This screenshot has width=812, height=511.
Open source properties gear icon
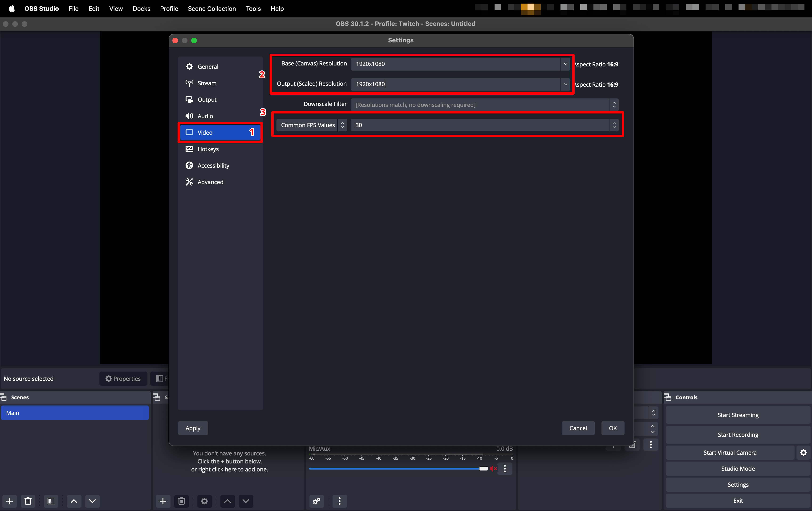tap(204, 501)
